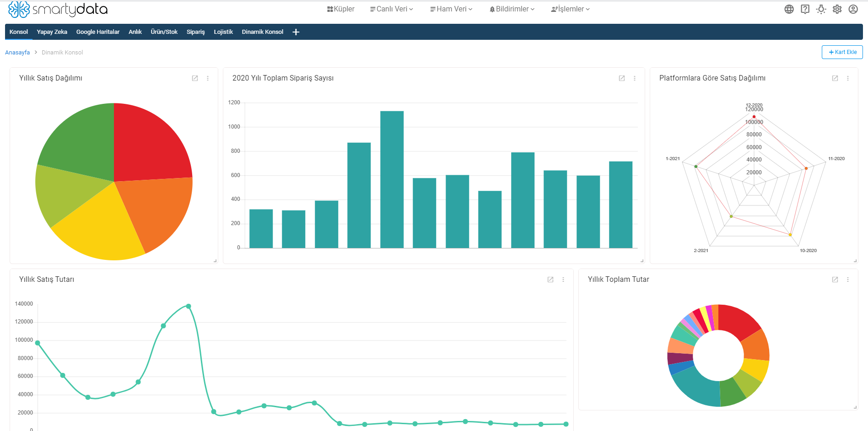Click the peak point of the Yıllık Satış Tutarı line
Screen dimensions: 868x431
click(189, 306)
